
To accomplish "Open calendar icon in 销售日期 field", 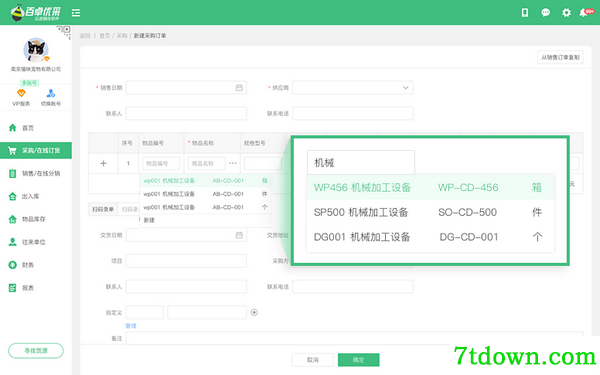I will pyautogui.click(x=239, y=88).
